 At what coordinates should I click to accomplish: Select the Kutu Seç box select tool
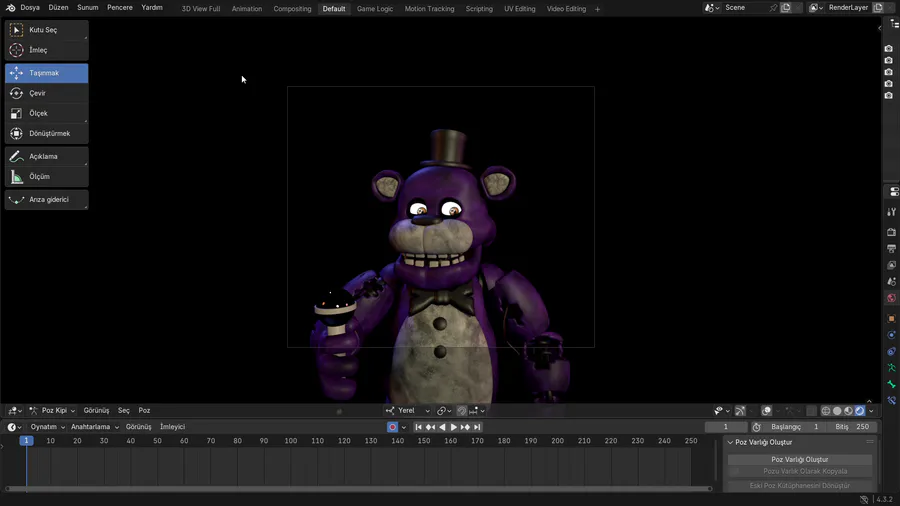(x=46, y=30)
